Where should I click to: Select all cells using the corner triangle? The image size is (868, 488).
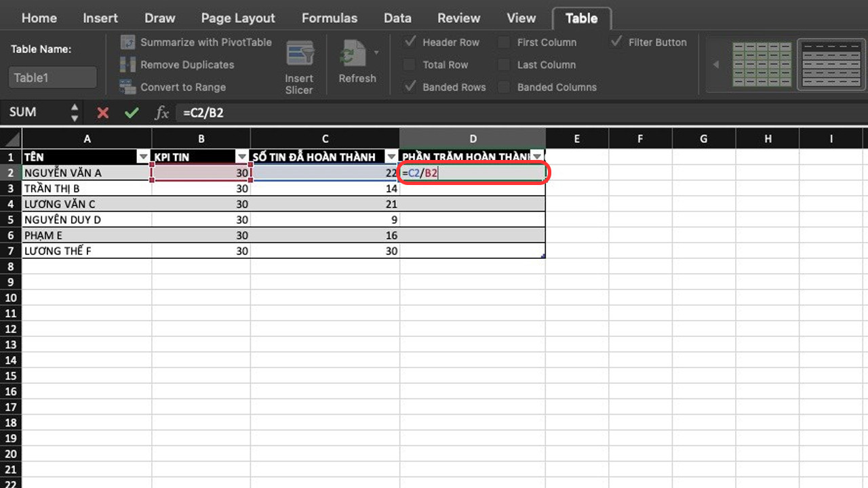(11, 139)
